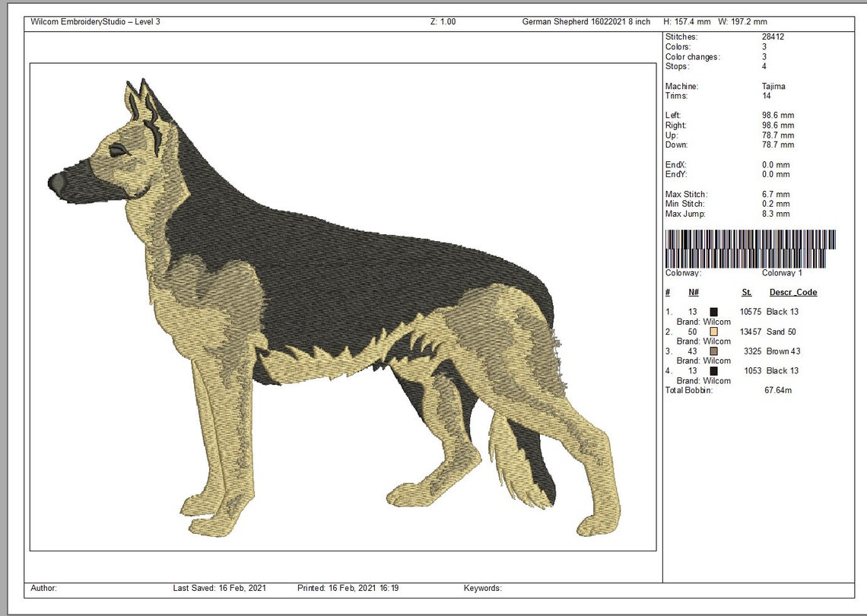
Task: Click the Machine: Tajima entry
Action: (x=722, y=86)
